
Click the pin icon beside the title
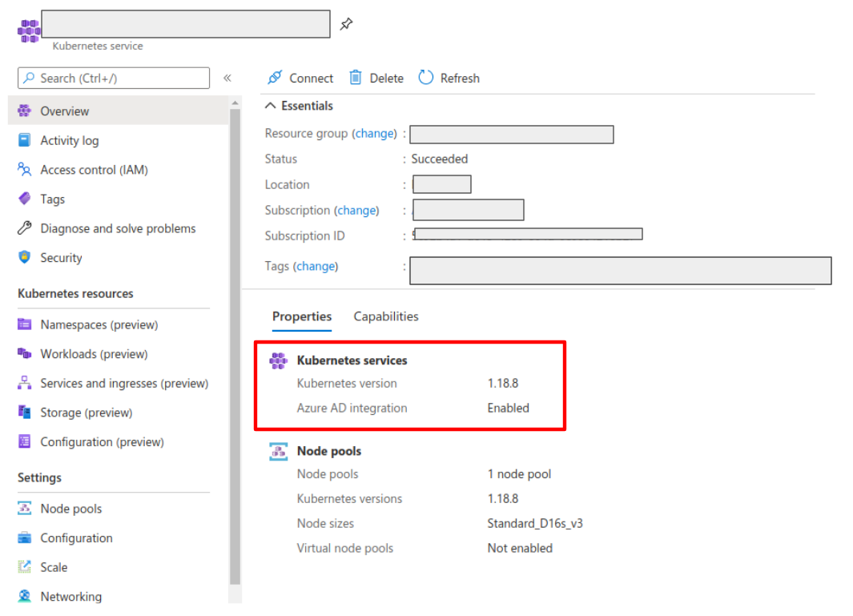click(x=346, y=24)
